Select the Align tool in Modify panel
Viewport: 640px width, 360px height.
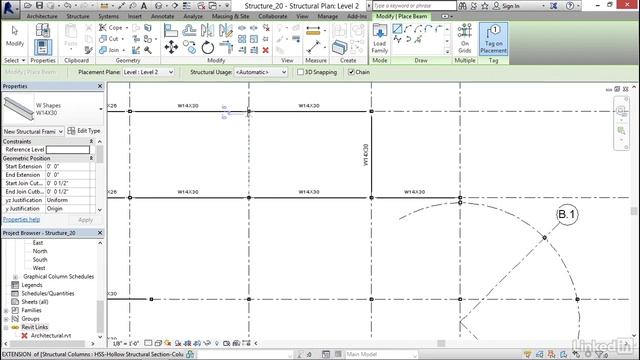(171, 30)
